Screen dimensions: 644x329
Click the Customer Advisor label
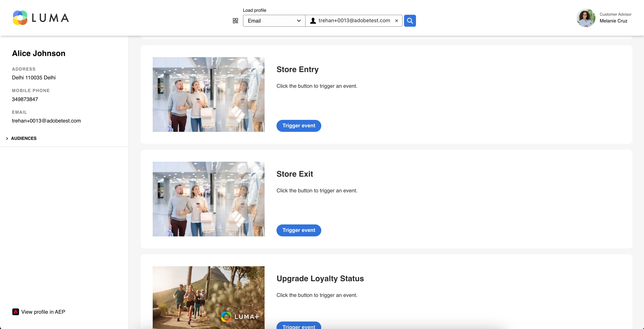[615, 14]
